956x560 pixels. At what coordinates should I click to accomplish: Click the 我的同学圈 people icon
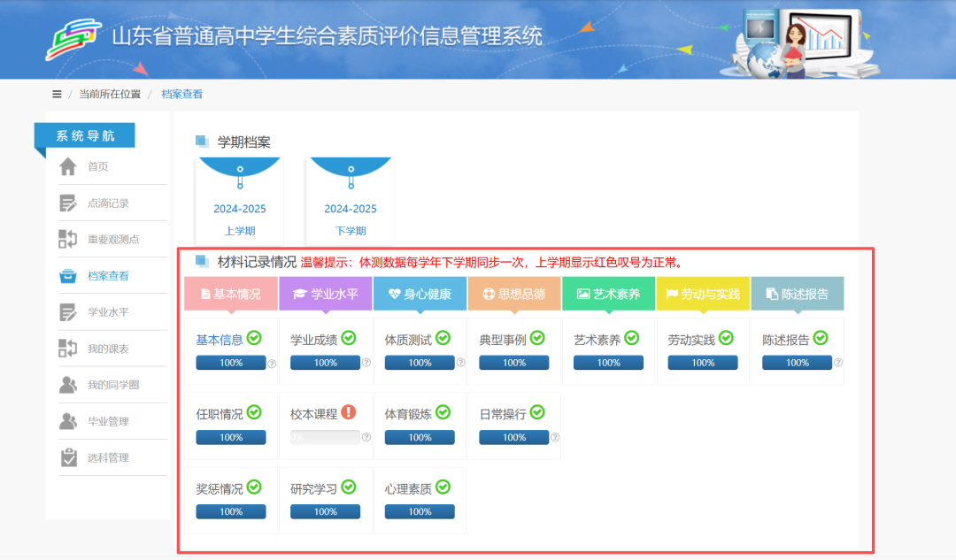click(68, 385)
